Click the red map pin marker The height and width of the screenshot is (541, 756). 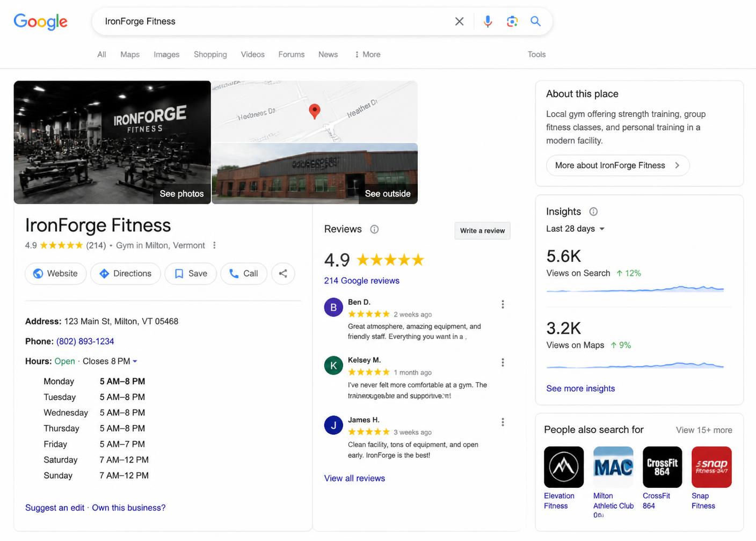click(x=315, y=111)
